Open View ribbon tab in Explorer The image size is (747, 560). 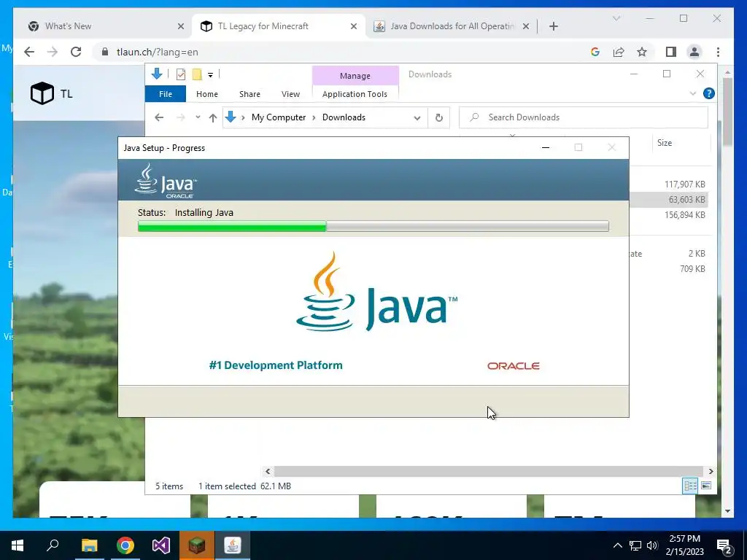pyautogui.click(x=290, y=94)
